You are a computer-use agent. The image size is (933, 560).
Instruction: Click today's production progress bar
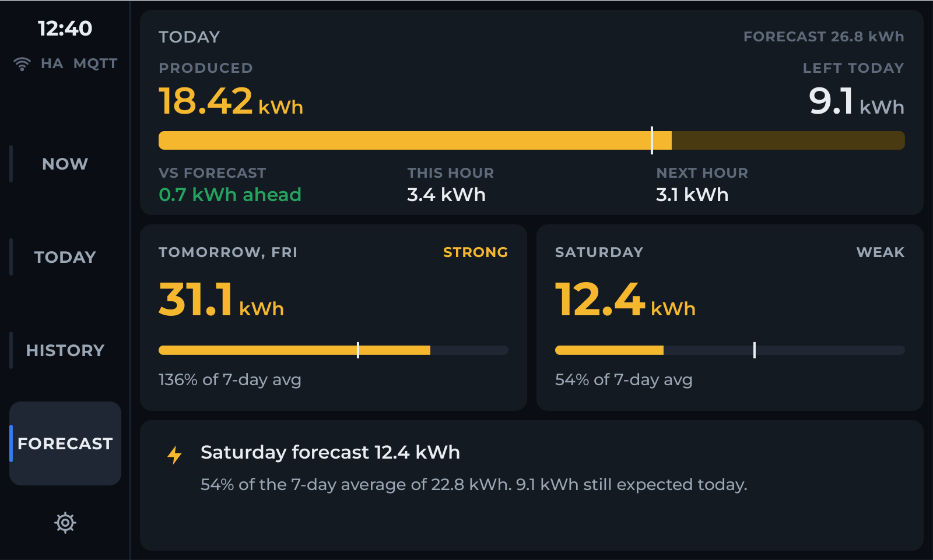click(532, 140)
